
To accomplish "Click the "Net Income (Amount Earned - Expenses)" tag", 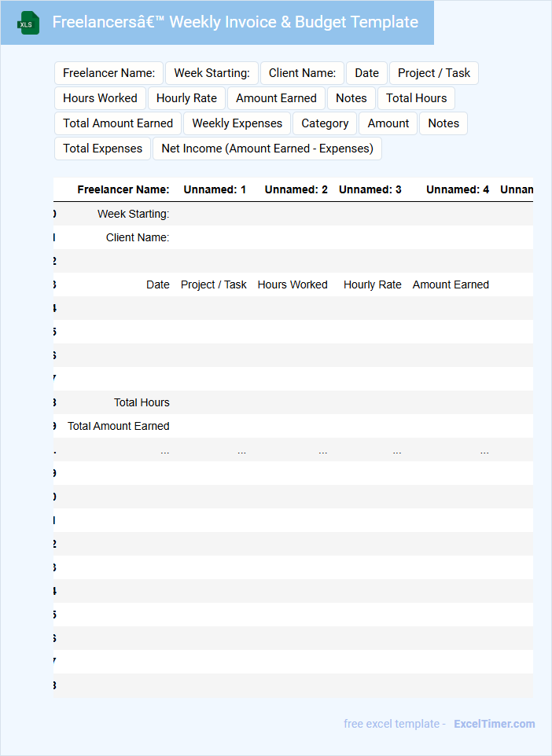I will click(267, 149).
